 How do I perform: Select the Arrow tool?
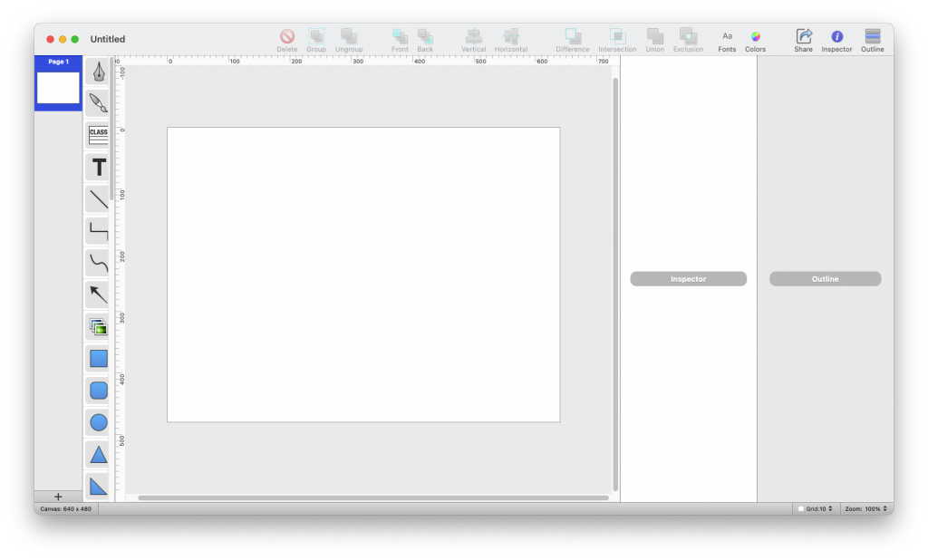(98, 294)
